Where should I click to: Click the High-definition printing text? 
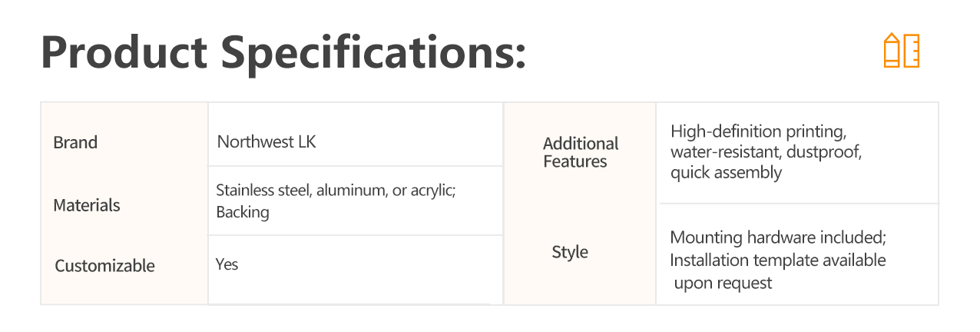point(758,131)
